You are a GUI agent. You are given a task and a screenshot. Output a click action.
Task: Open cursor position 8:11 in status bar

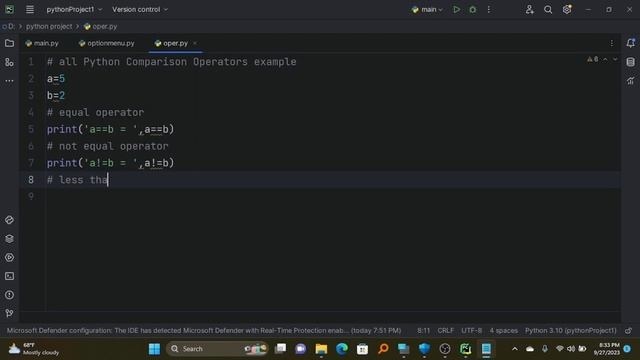[423, 331]
